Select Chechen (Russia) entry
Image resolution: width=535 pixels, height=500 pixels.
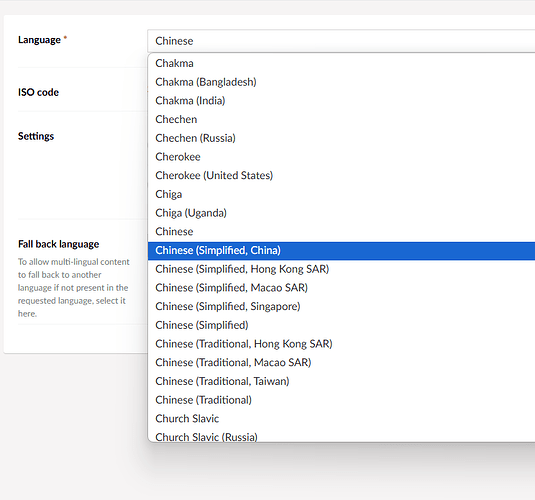[x=341, y=138]
